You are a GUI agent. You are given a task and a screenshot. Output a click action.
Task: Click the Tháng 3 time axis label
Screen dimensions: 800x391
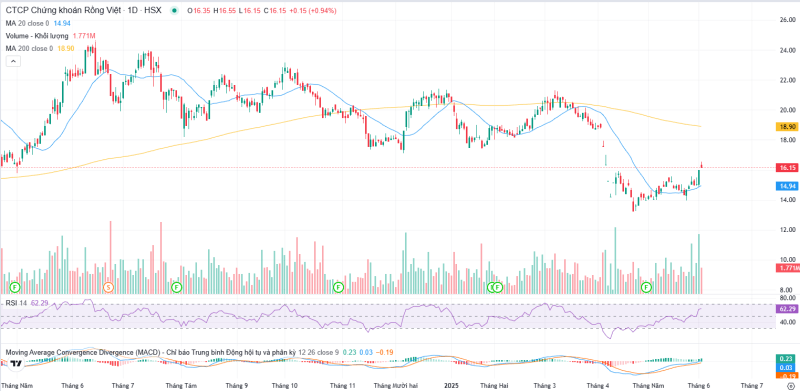point(545,386)
